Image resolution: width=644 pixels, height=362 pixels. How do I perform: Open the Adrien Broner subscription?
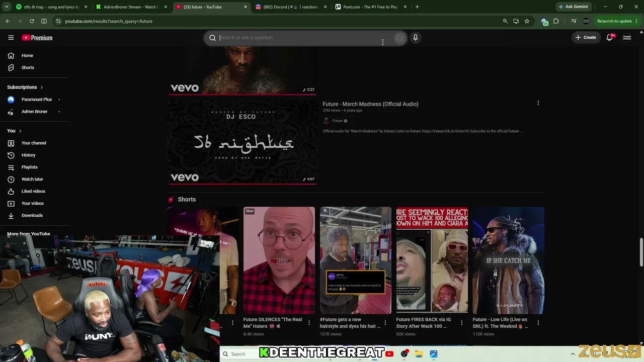(34, 112)
